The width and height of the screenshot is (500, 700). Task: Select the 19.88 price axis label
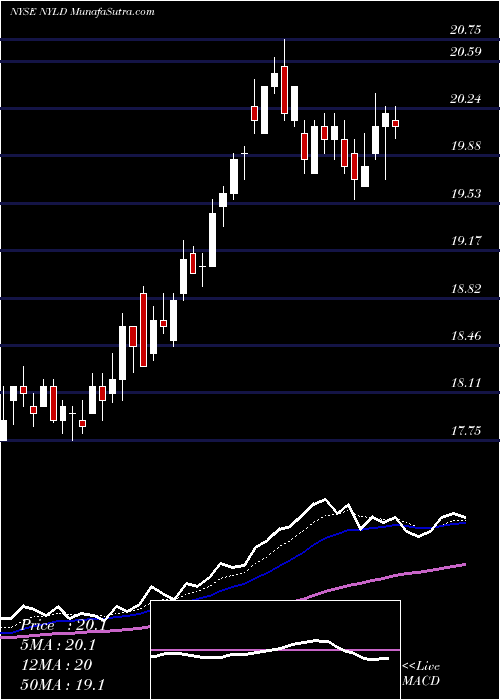[x=466, y=146]
